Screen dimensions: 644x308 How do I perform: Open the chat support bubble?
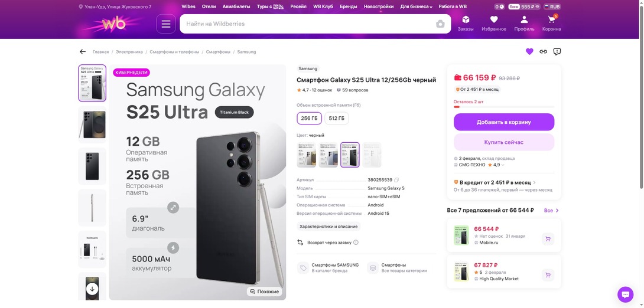[625, 294]
